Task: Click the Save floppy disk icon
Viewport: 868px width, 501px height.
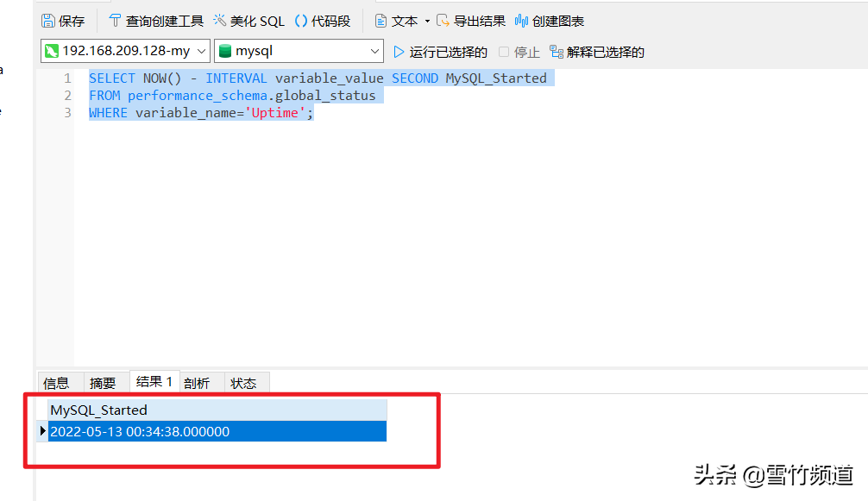Action: 48,21
